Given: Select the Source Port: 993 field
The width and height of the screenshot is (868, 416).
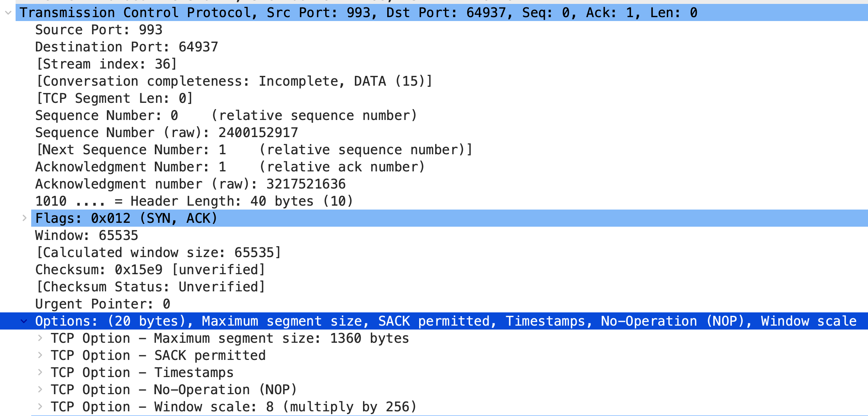Looking at the screenshot, I should [99, 30].
